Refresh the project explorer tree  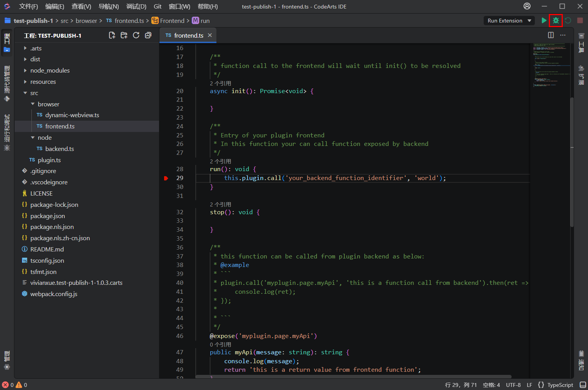(136, 35)
